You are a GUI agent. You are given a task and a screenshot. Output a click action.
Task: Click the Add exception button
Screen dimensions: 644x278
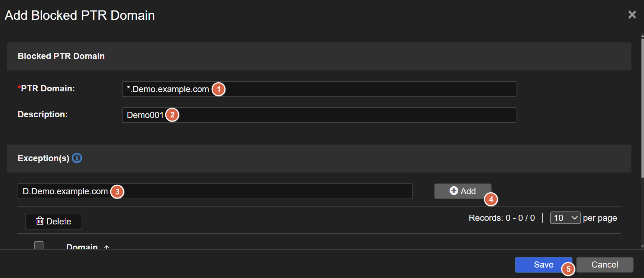(462, 191)
